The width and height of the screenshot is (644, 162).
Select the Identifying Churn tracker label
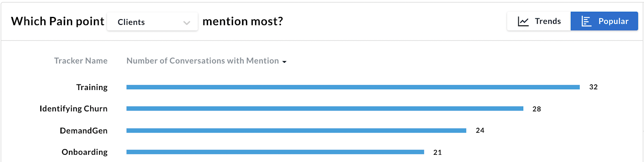tap(73, 109)
